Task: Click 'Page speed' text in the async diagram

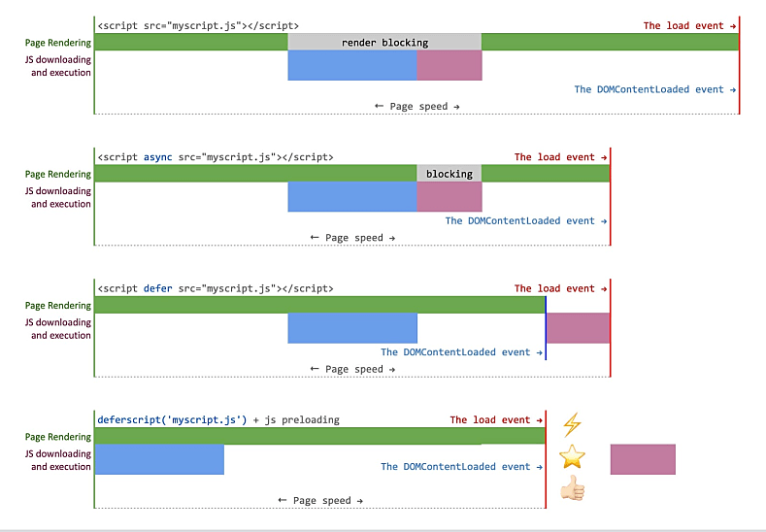Action: (x=353, y=238)
